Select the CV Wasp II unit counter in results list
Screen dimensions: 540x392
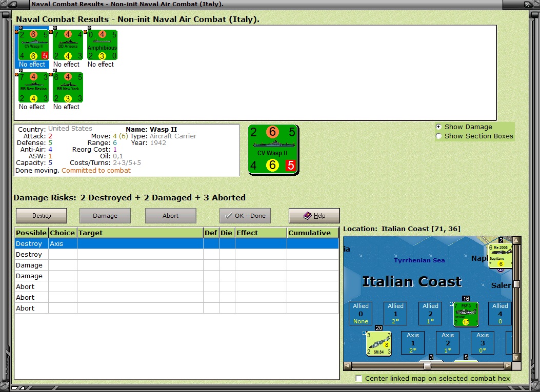pos(33,45)
